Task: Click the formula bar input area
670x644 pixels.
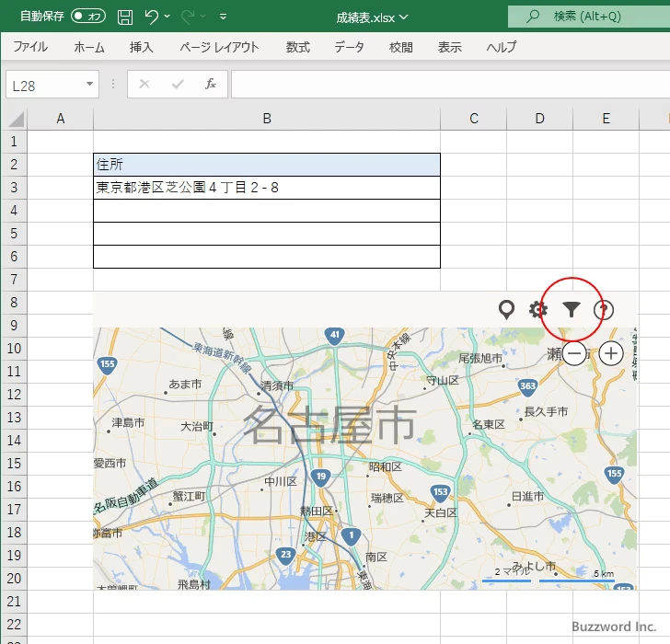Action: [450, 85]
